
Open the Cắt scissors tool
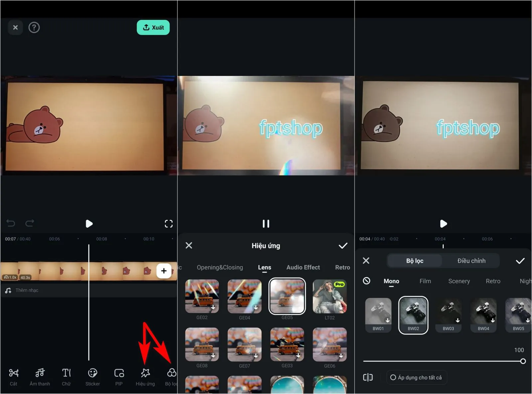(14, 377)
